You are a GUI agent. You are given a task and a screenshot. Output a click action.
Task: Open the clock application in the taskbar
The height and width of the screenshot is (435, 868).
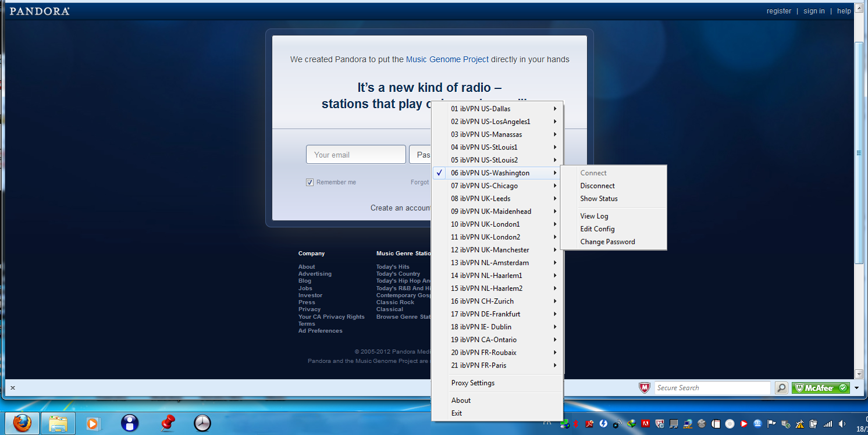tap(202, 423)
